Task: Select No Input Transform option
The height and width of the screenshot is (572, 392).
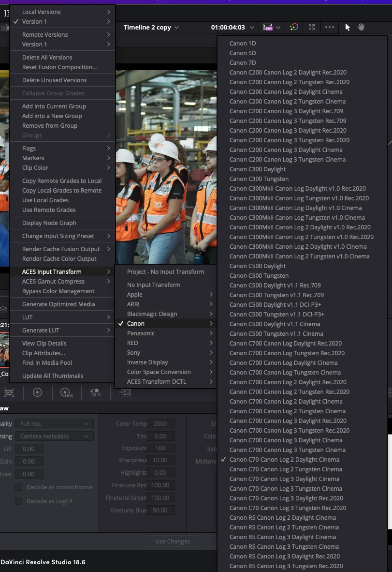Action: point(166,285)
